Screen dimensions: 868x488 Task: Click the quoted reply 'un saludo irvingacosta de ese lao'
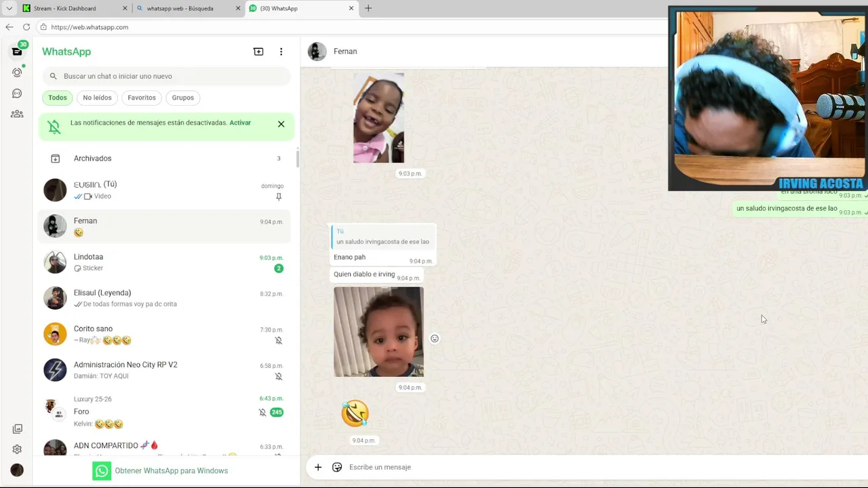click(382, 237)
